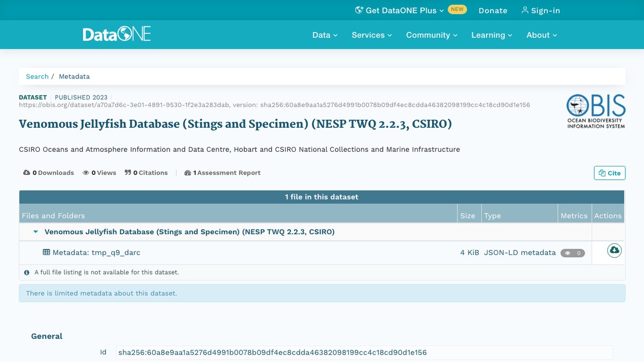The width and height of the screenshot is (644, 362).
Task: Open the About navigation menu
Action: coord(542,35)
